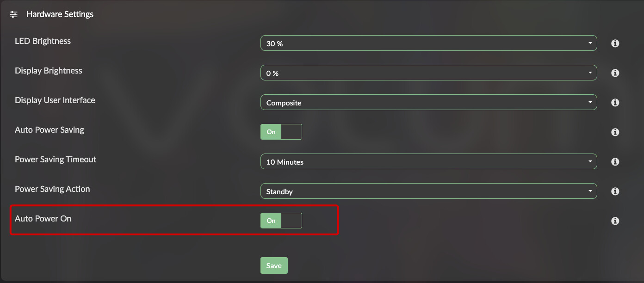
Task: Disable the Auto Power Saving switch
Action: point(281,132)
